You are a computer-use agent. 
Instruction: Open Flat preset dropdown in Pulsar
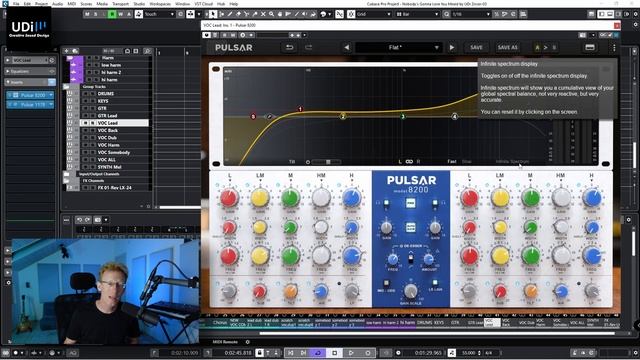click(398, 47)
